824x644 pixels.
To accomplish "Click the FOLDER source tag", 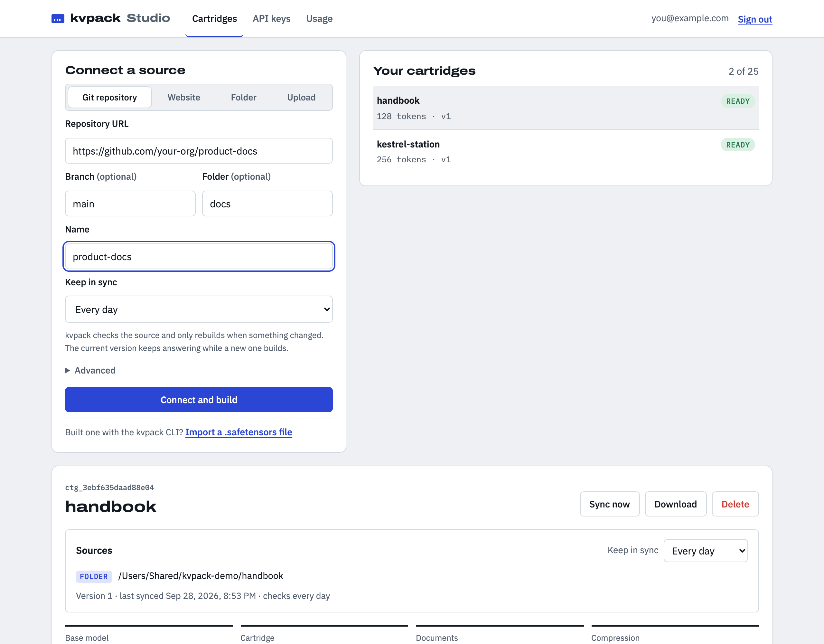I will [x=94, y=576].
